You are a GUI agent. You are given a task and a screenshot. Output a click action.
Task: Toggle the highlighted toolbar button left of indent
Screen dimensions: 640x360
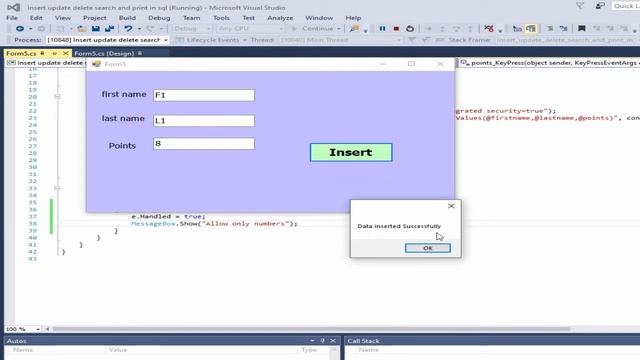531,29
